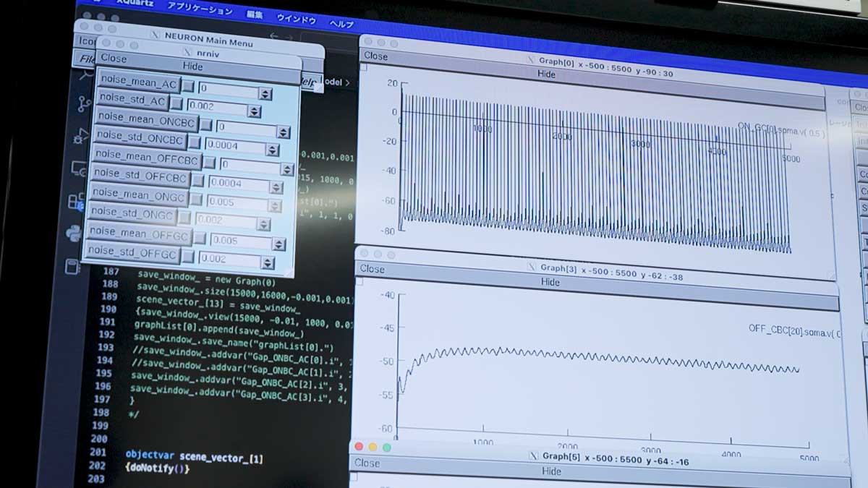This screenshot has height=488, width=868.
Task: Open the Remote Explorer sidebar icon
Action: pos(80,168)
